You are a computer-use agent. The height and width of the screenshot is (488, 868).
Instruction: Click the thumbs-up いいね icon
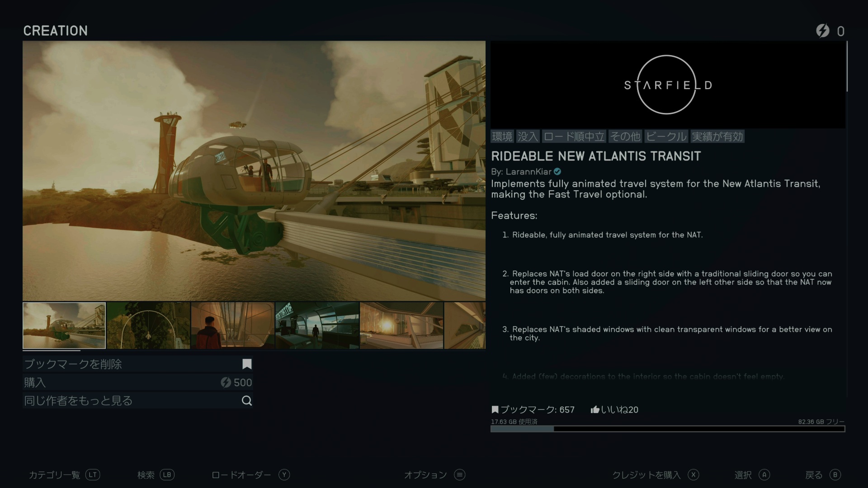[595, 410]
